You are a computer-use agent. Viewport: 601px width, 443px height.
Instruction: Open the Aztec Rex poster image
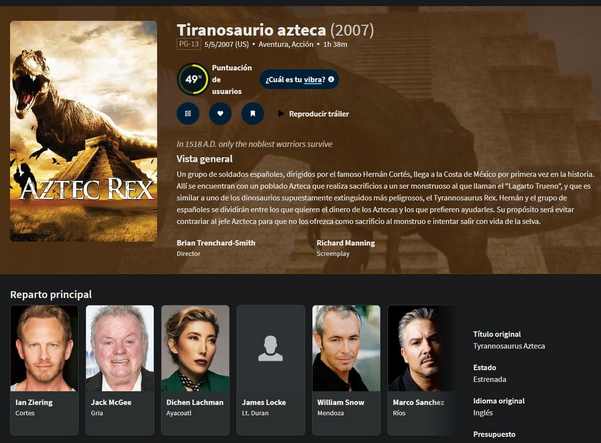tap(84, 131)
